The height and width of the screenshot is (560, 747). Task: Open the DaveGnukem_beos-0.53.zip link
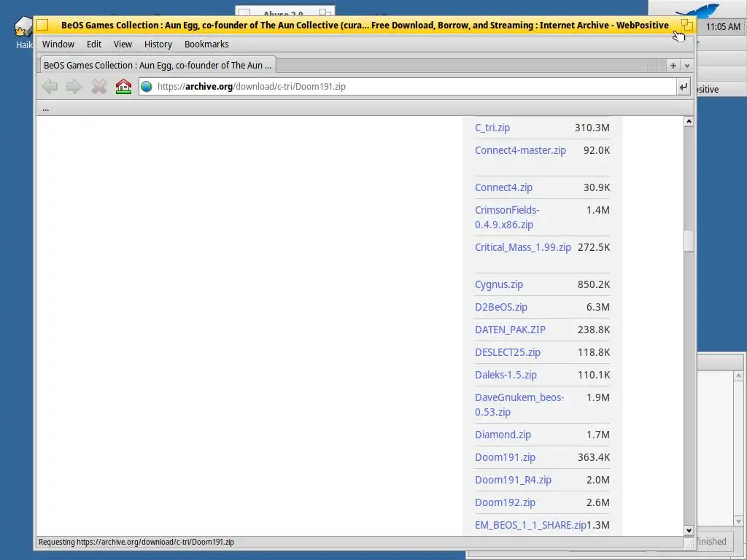tap(519, 405)
